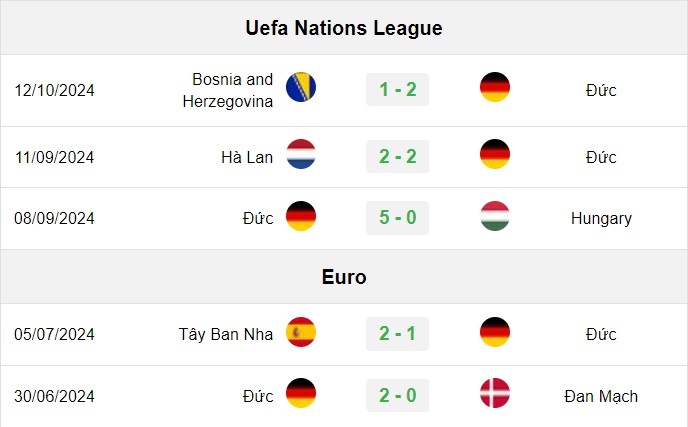Open the 1 - 2 score box
Image resolution: width=688 pixels, height=427 pixels.
click(x=398, y=90)
